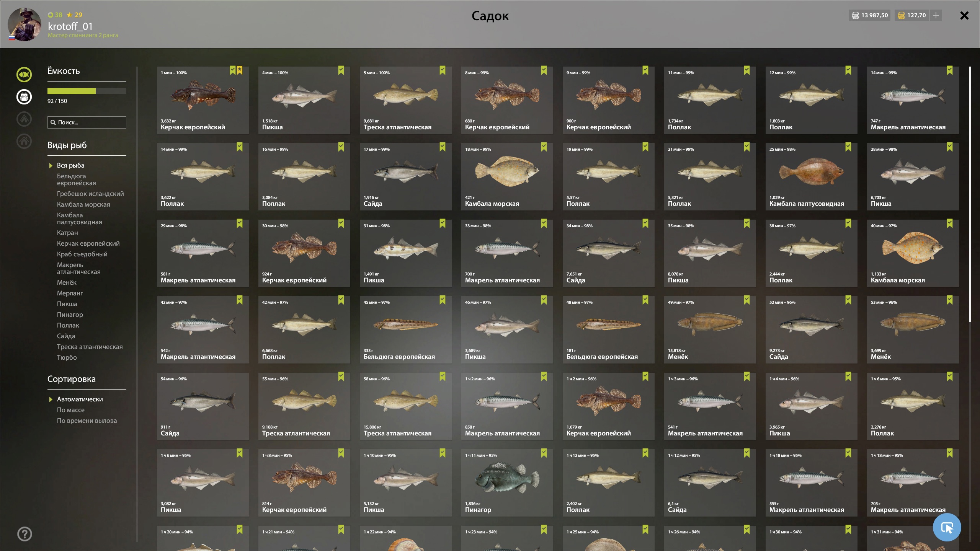
Task: Toggle bookmark on 1,518 кг Пикша card
Action: pyautogui.click(x=341, y=70)
